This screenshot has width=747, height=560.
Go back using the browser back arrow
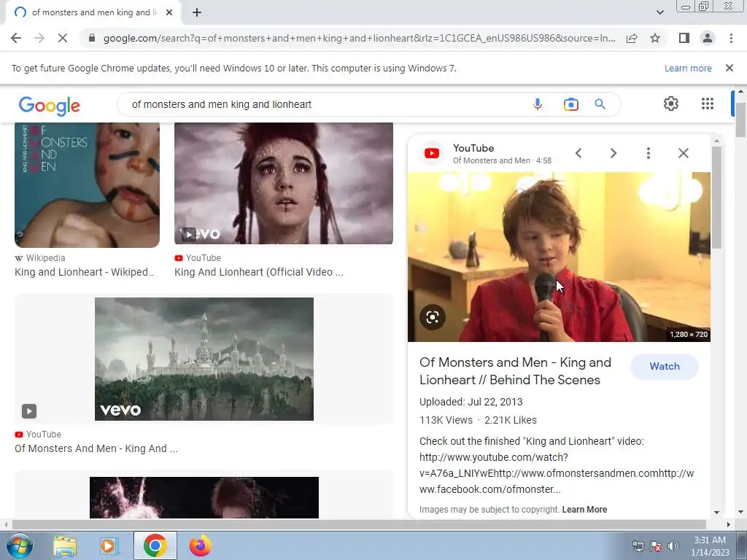coord(16,38)
